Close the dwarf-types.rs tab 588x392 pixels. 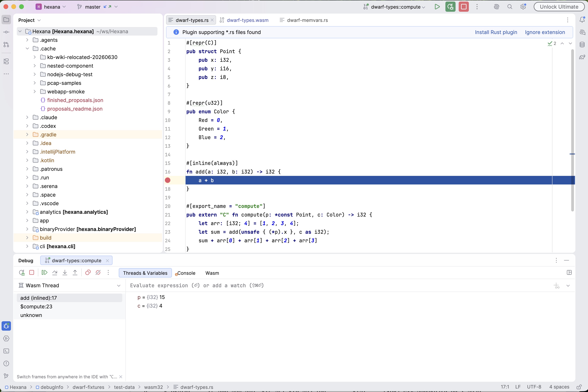pos(212,20)
